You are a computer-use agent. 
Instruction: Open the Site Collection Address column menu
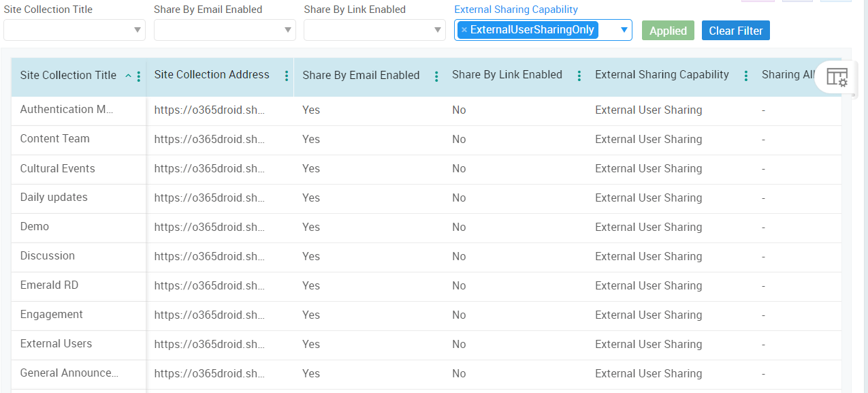[285, 76]
